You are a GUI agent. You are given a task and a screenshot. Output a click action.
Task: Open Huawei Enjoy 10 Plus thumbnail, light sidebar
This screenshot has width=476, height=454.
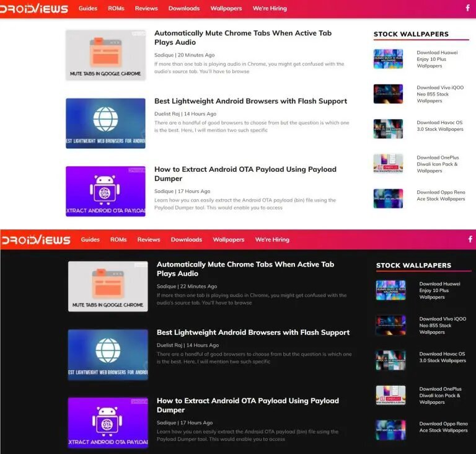(x=388, y=59)
